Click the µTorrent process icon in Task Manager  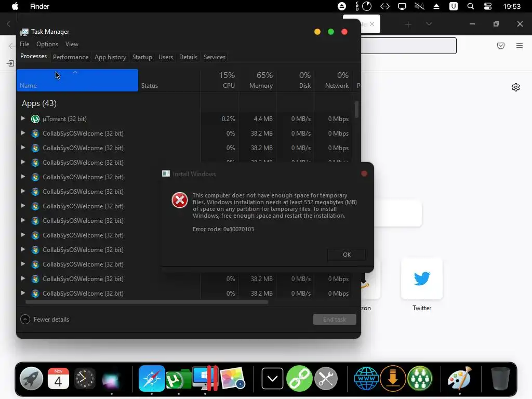(35, 119)
